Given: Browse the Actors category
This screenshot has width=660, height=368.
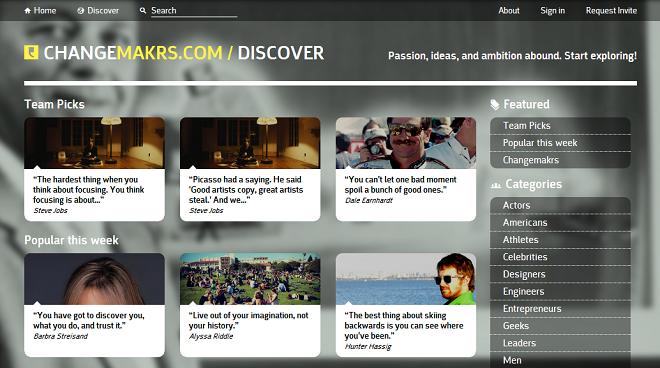Looking at the screenshot, I should pos(560,205).
